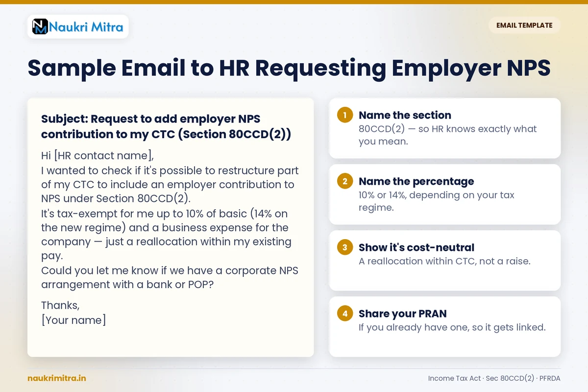Click 'If you already have one, so it gets linked.'
This screenshot has width=588, height=392.
coord(452,327)
